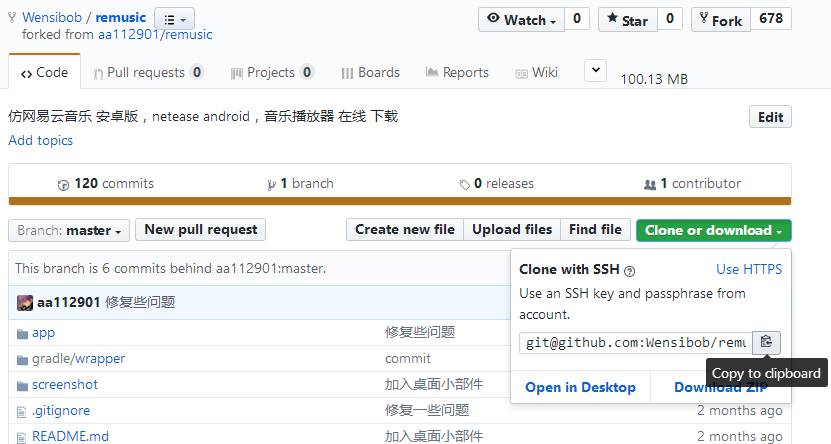
Task: Switch to Use HTTPS
Action: 749,269
